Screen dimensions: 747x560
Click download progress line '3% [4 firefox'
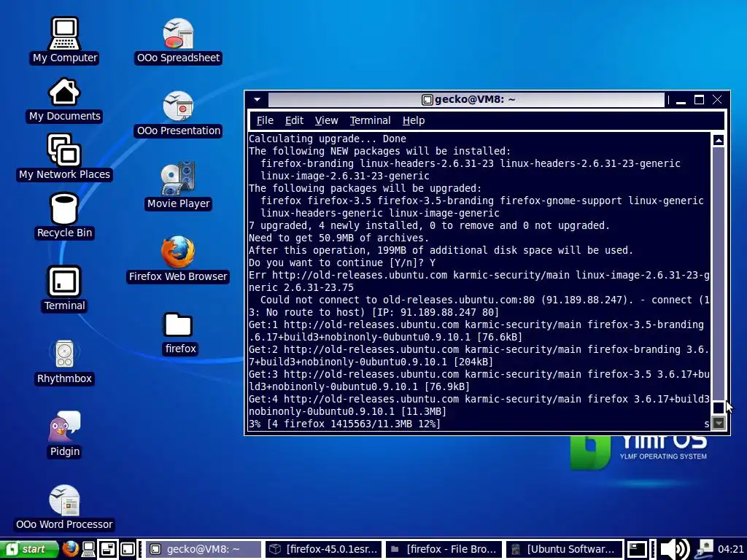[344, 424]
